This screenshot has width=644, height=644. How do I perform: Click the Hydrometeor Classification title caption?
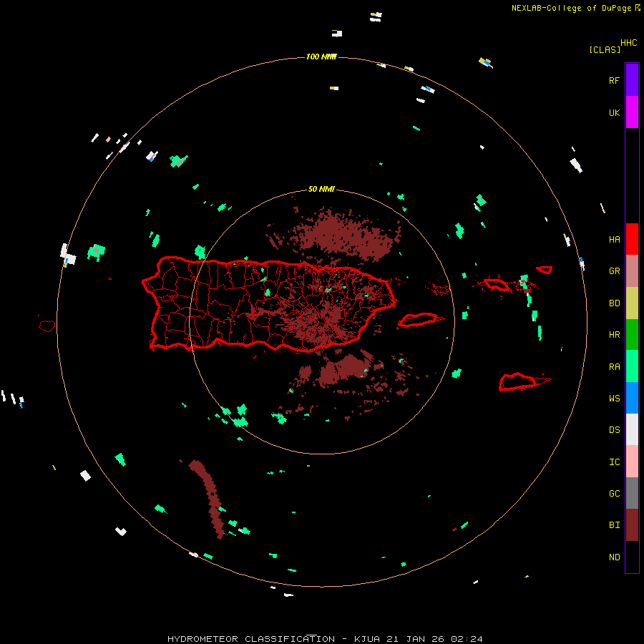251,639
